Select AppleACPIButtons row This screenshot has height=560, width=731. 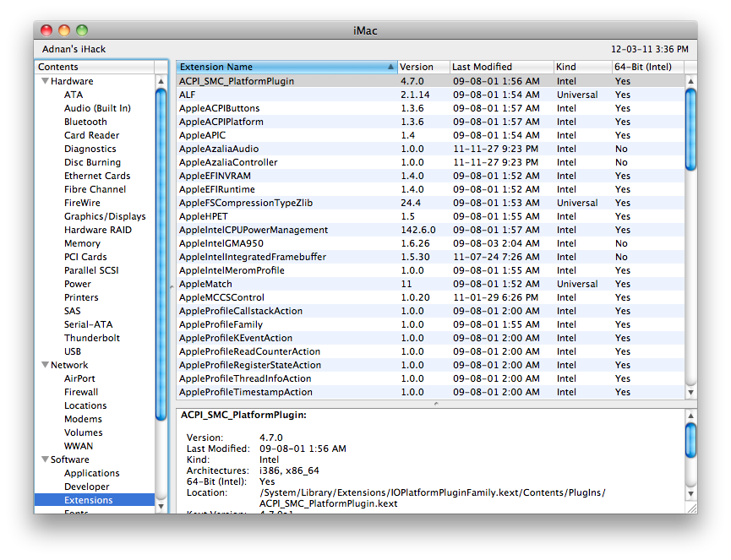click(x=430, y=108)
